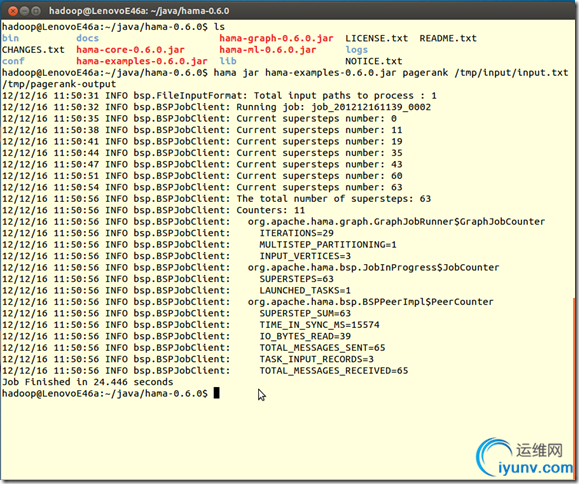Click 'Total input paths to process : 1'
The height and width of the screenshot is (484, 579).
[x=345, y=96]
